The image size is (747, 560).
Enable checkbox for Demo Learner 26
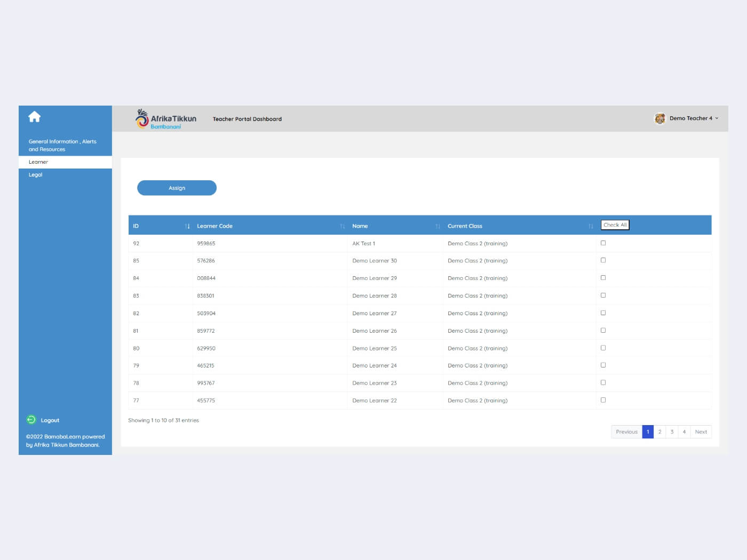[x=603, y=331]
